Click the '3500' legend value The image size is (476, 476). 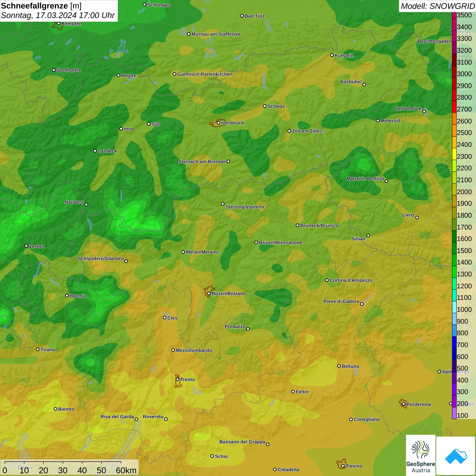pyautogui.click(x=464, y=15)
